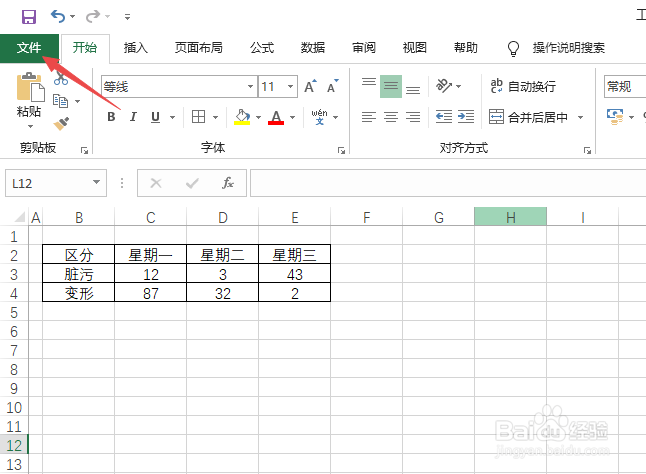646x474 pixels.
Task: Toggle the highlighted Middle Align icon
Action: pos(391,86)
